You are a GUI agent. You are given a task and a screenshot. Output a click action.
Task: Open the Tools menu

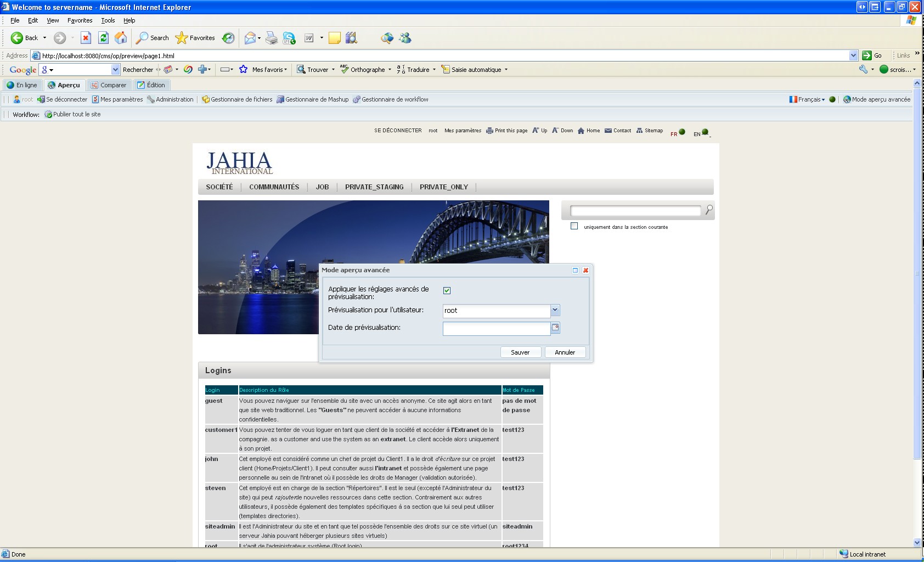click(x=108, y=20)
